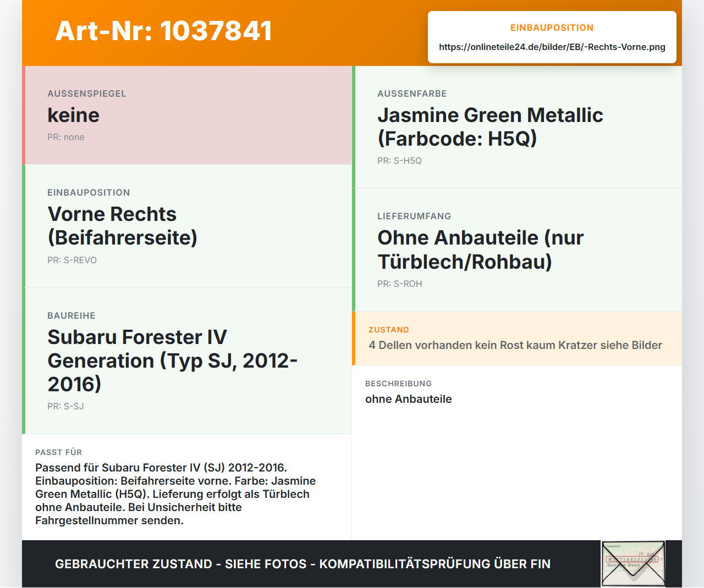Image resolution: width=704 pixels, height=588 pixels.
Task: Click 'PR: none' under Aussenspiegel
Action: pos(66,137)
